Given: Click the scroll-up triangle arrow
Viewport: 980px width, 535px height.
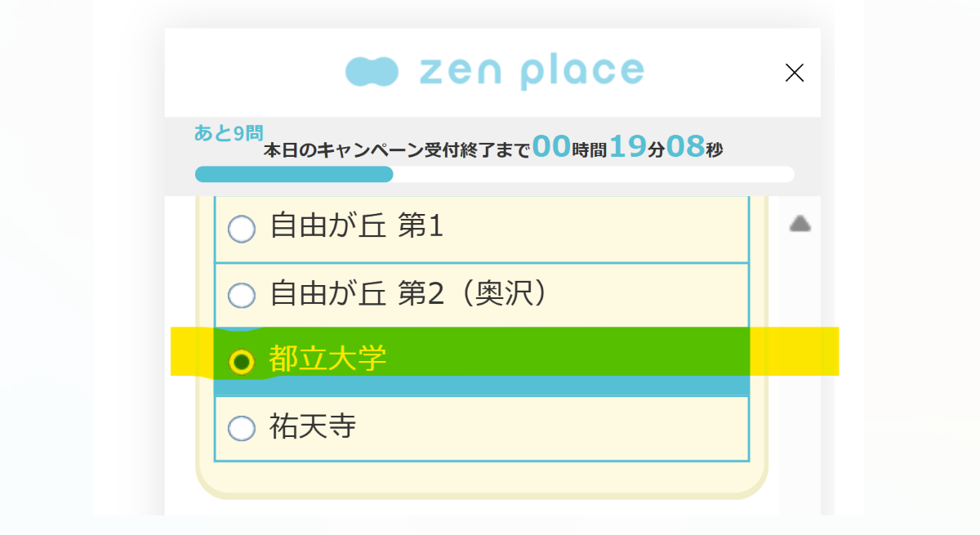Looking at the screenshot, I should pyautogui.click(x=800, y=223).
